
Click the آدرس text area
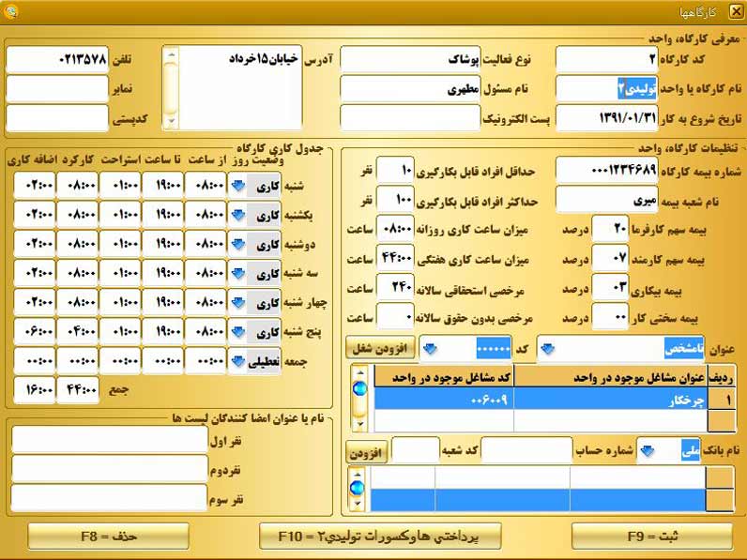point(240,88)
